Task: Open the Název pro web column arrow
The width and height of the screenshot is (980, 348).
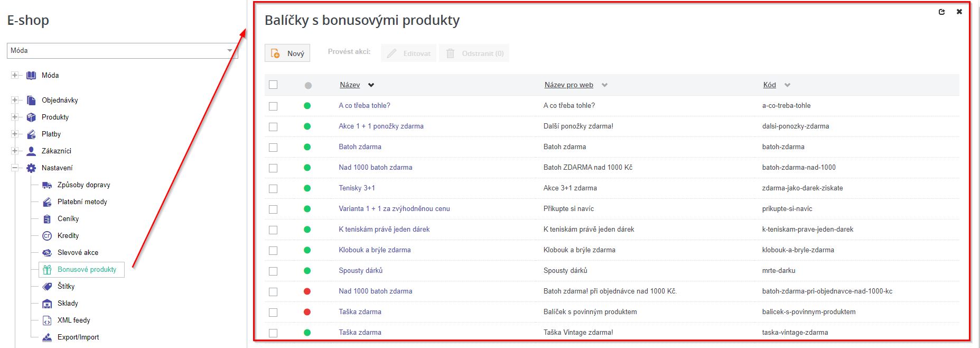Action: click(x=604, y=85)
